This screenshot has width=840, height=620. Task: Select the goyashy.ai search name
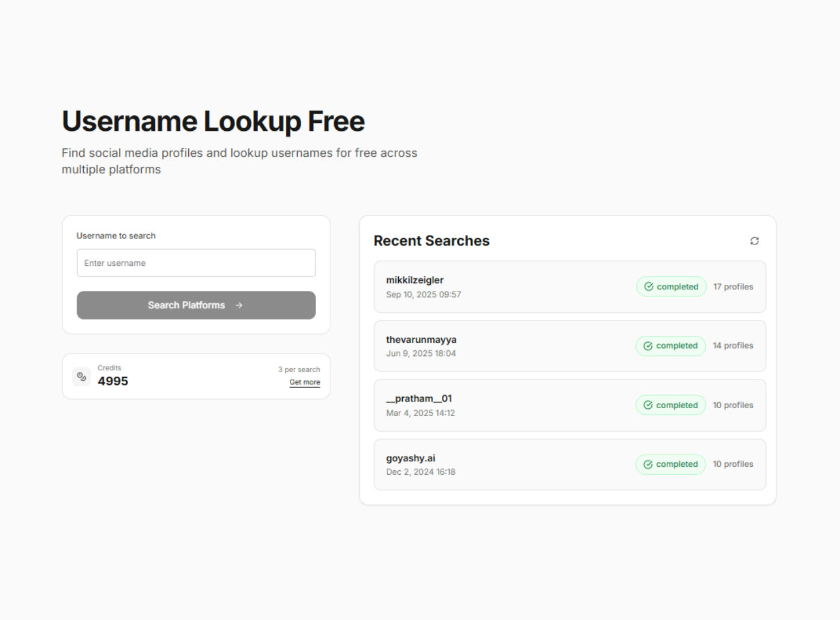410,458
